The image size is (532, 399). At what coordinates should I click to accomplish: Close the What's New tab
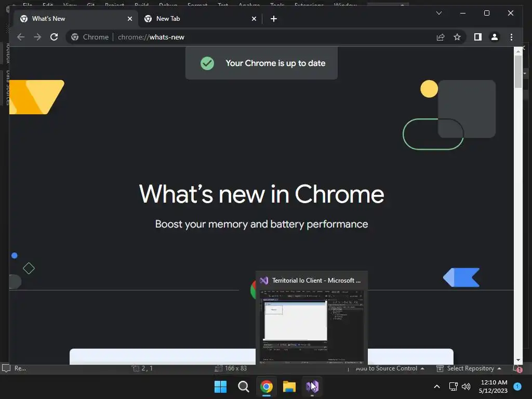click(129, 19)
